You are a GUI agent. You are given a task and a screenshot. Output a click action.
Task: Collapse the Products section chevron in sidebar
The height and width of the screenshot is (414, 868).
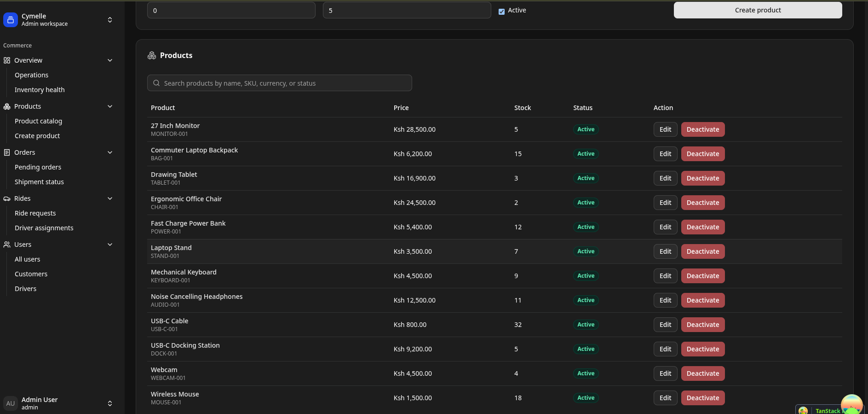tap(110, 106)
